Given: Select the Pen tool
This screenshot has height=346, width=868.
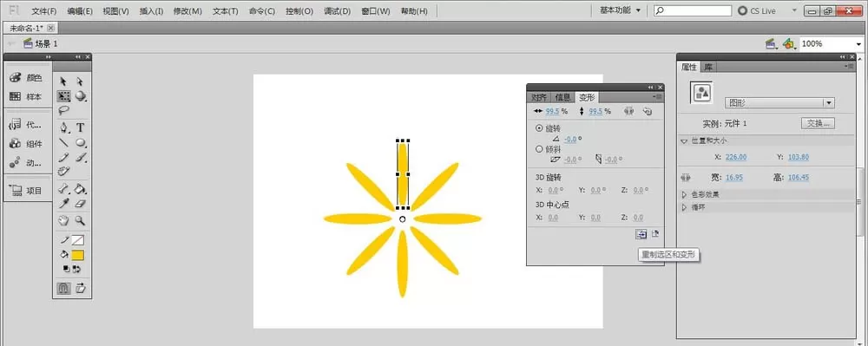Looking at the screenshot, I should (64, 127).
